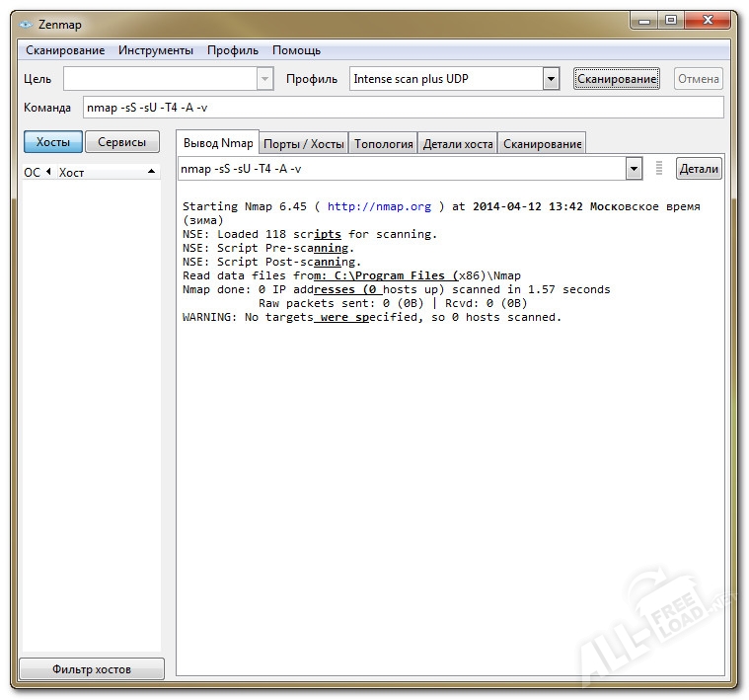Switch host list to Сервисы view
The image size is (749, 700).
(x=122, y=142)
